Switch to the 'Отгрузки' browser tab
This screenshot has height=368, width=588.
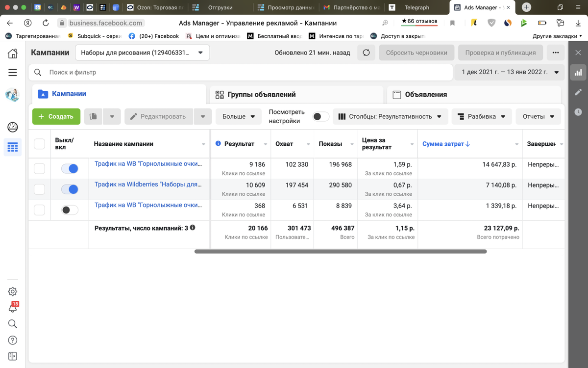(220, 7)
